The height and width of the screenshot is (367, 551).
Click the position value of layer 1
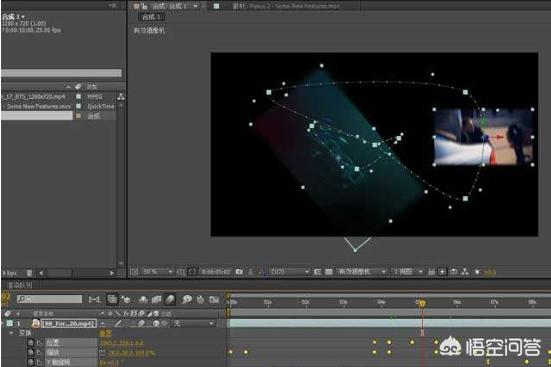click(121, 343)
